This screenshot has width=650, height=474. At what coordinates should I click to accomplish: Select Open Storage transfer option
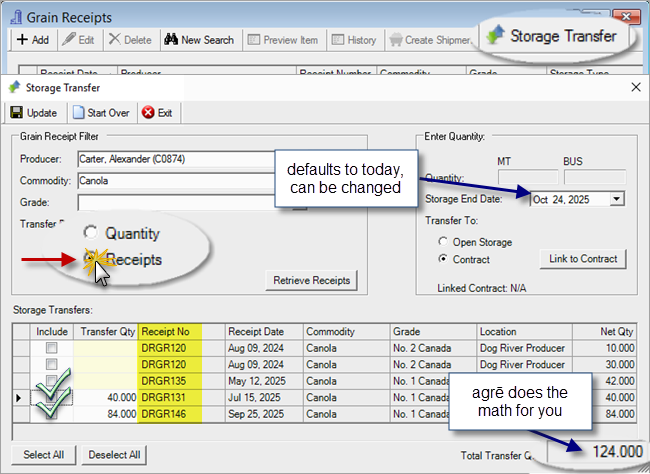coord(443,242)
